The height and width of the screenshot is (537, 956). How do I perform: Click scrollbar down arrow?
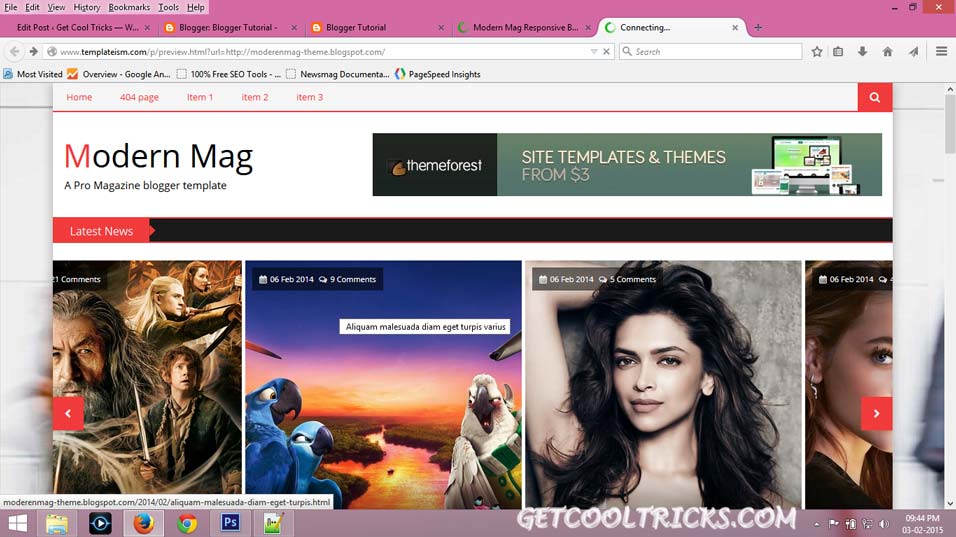(x=950, y=503)
